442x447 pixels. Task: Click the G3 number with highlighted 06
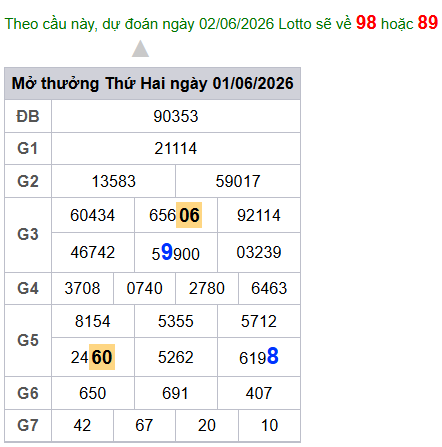pos(175,215)
